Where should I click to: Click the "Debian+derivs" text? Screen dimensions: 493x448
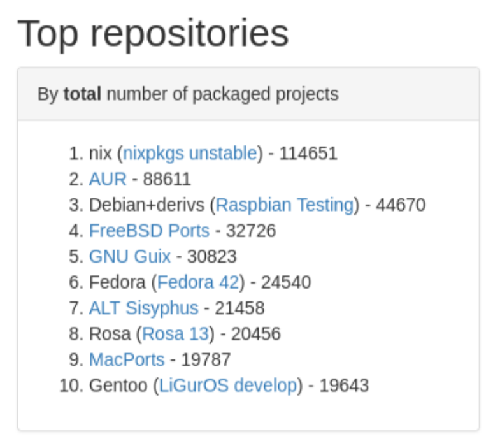tap(146, 205)
